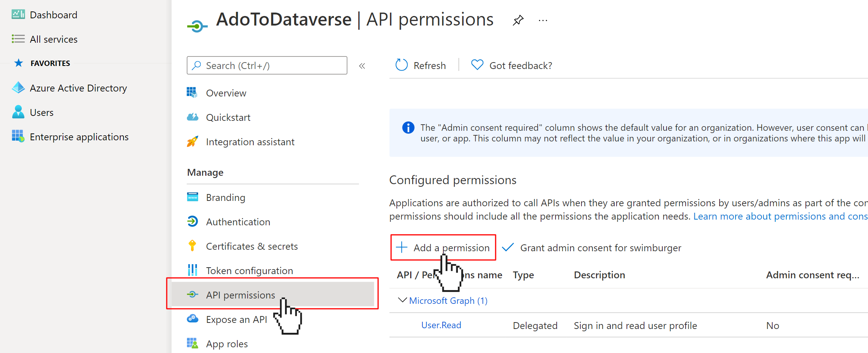Open Expose an API
This screenshot has height=353, width=868.
[236, 319]
